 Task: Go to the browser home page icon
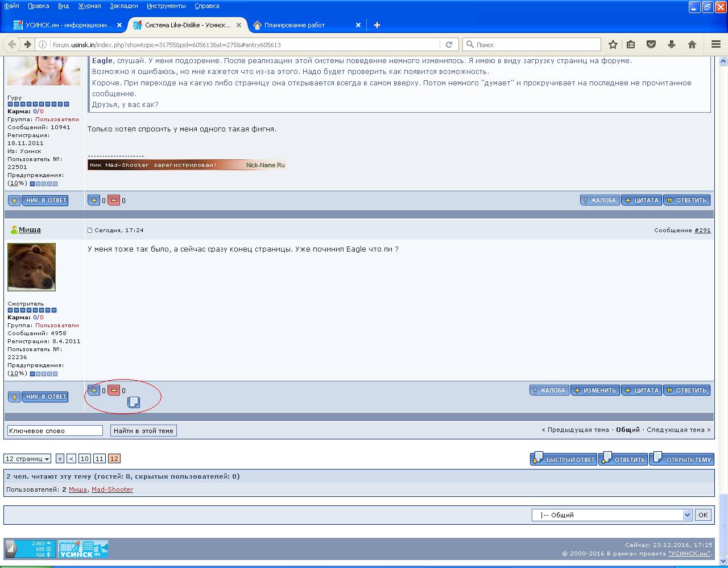coord(692,44)
